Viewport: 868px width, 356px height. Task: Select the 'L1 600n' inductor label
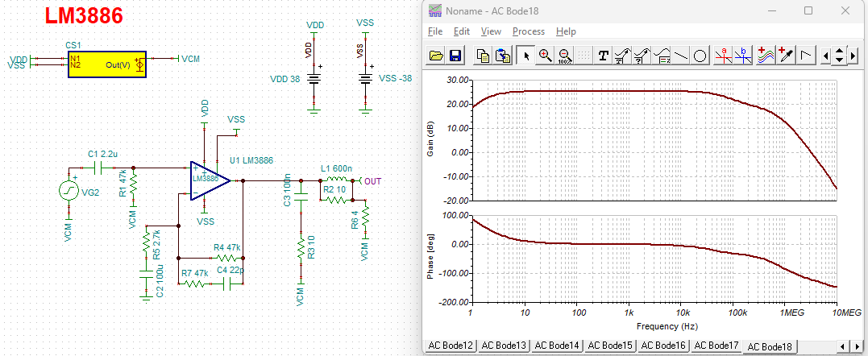tap(335, 168)
